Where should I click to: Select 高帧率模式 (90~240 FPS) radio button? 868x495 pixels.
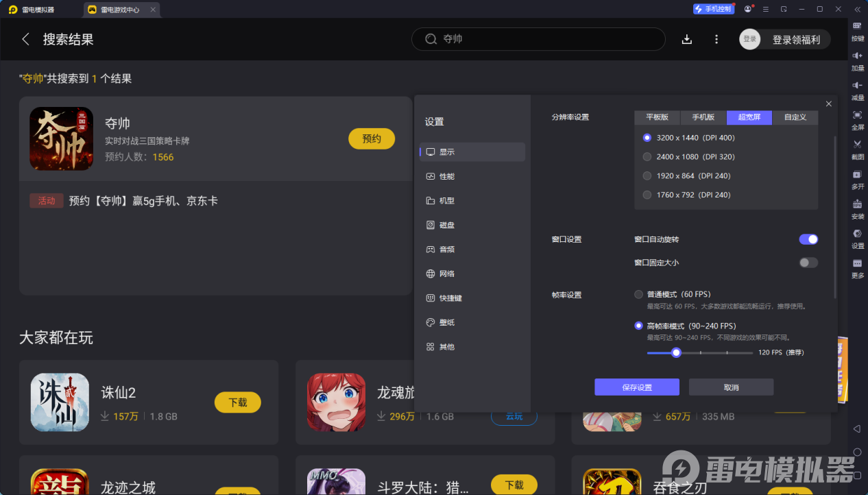click(x=638, y=326)
